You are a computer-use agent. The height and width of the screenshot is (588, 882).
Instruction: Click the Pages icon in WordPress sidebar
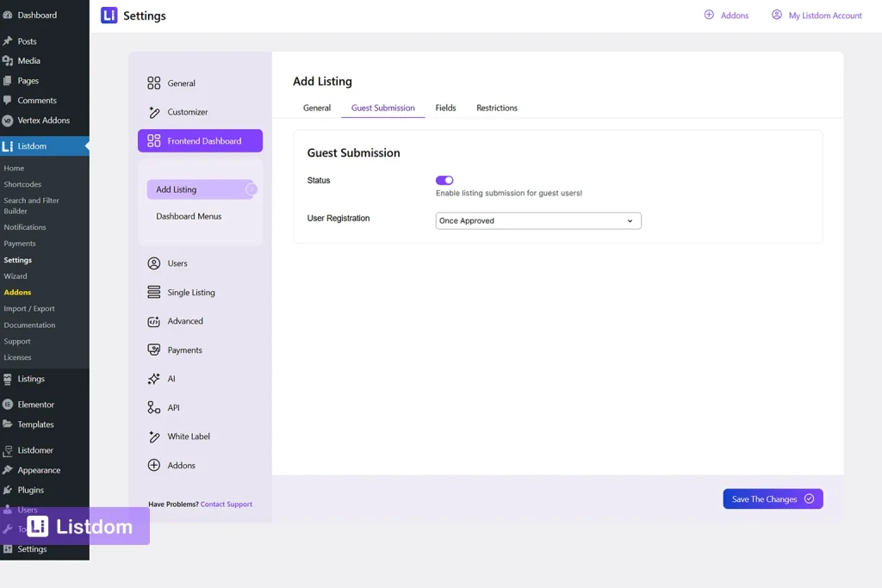pyautogui.click(x=7, y=80)
